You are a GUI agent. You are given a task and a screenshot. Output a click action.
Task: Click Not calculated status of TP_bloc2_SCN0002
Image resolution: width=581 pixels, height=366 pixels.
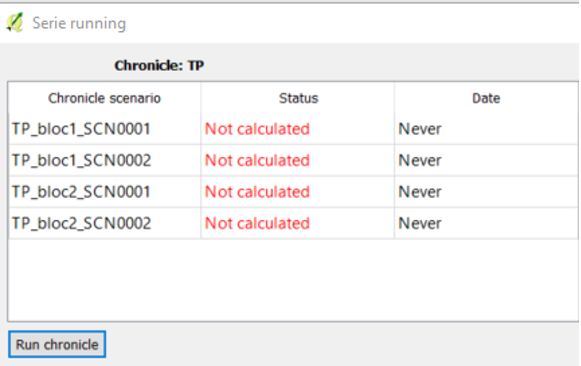pyautogui.click(x=257, y=223)
